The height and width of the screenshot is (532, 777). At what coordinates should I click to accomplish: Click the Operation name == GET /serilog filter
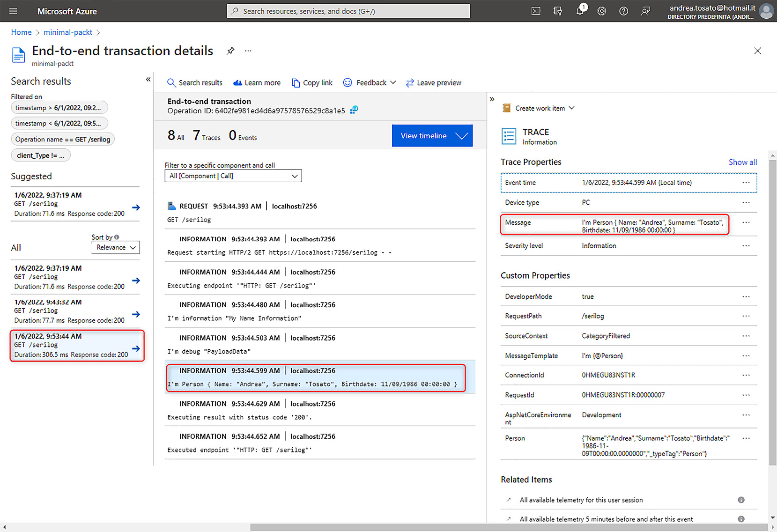pyautogui.click(x=63, y=140)
